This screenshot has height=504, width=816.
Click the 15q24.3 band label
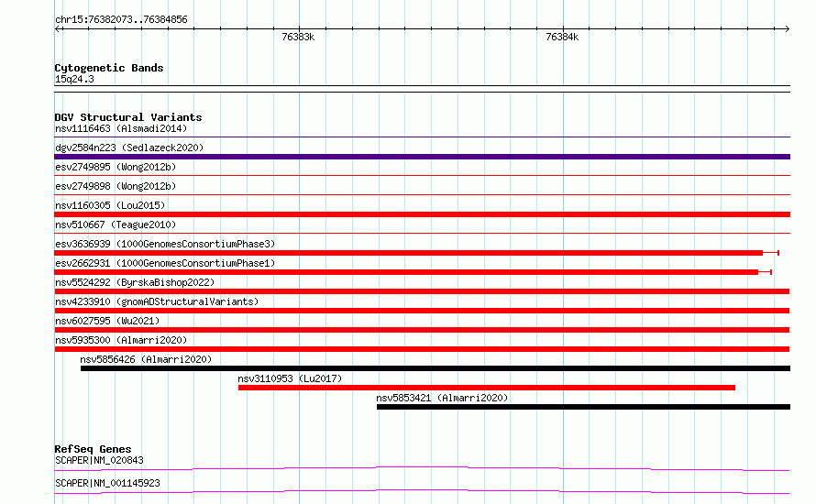point(74,79)
